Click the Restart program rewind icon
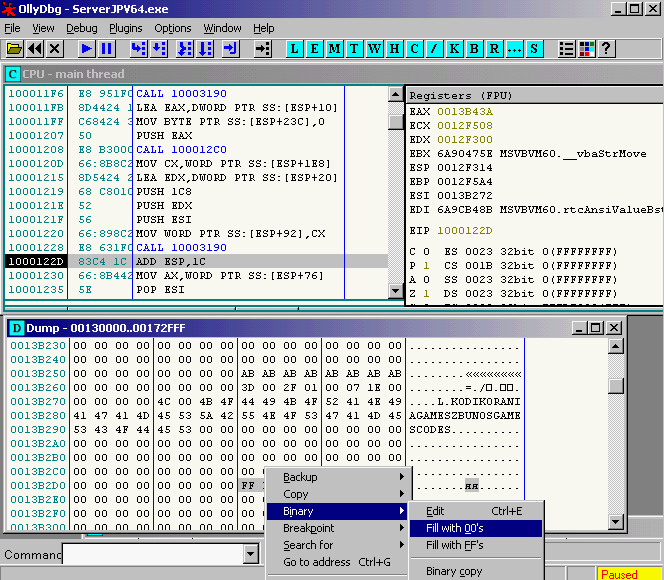 pos(35,48)
